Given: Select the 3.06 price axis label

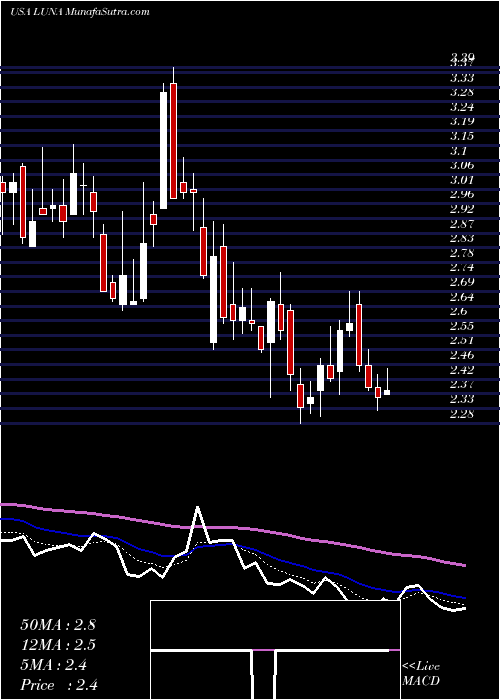Looking at the screenshot, I should (x=462, y=166).
